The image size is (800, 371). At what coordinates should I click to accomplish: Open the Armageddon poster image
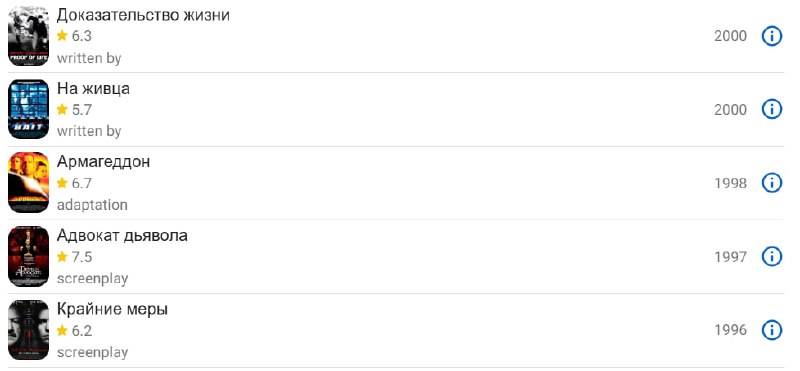[29, 183]
